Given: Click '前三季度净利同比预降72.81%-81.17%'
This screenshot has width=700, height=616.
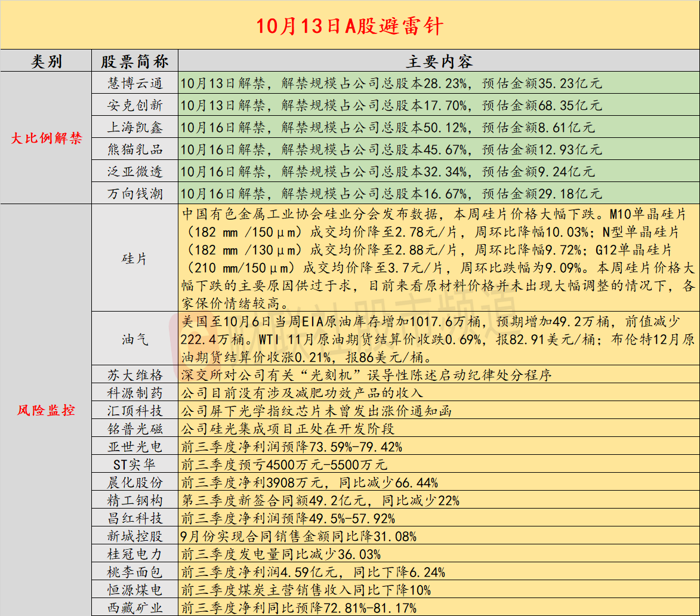Looking at the screenshot, I should pyautogui.click(x=298, y=608).
